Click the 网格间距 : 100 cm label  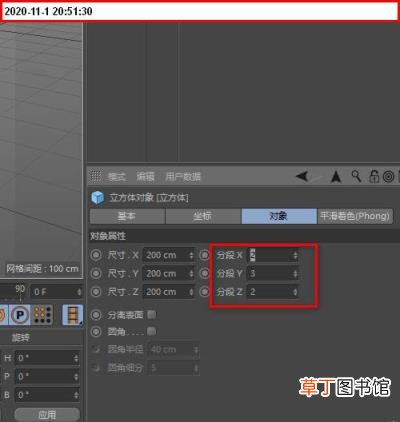(42, 269)
